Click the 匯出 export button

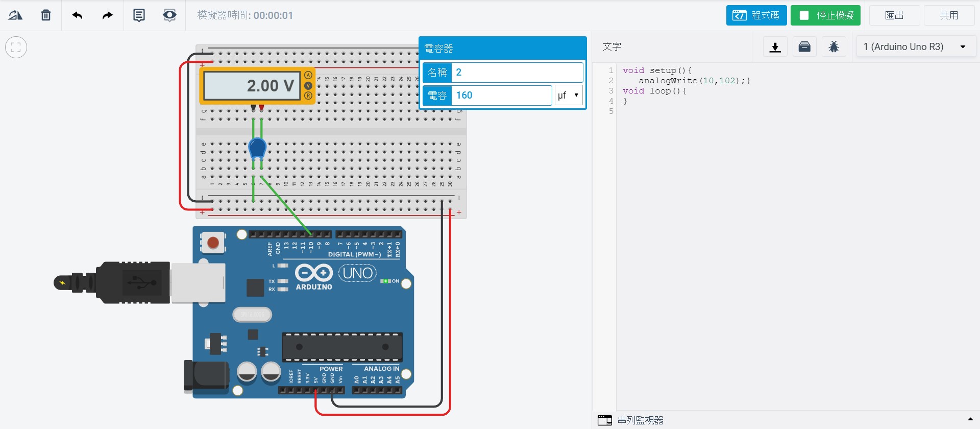pyautogui.click(x=894, y=15)
